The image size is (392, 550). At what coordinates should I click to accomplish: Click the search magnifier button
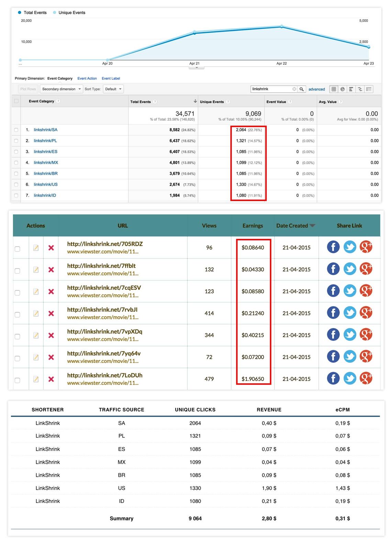tap(301, 89)
